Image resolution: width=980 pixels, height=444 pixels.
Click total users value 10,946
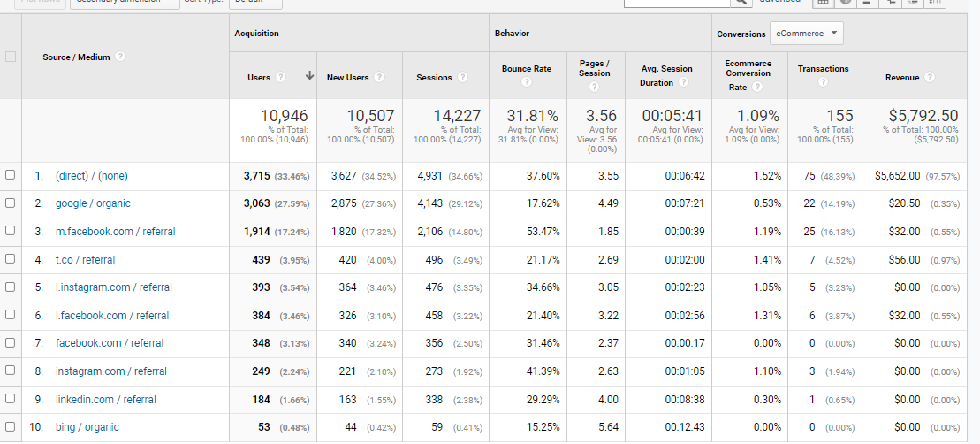tap(285, 116)
